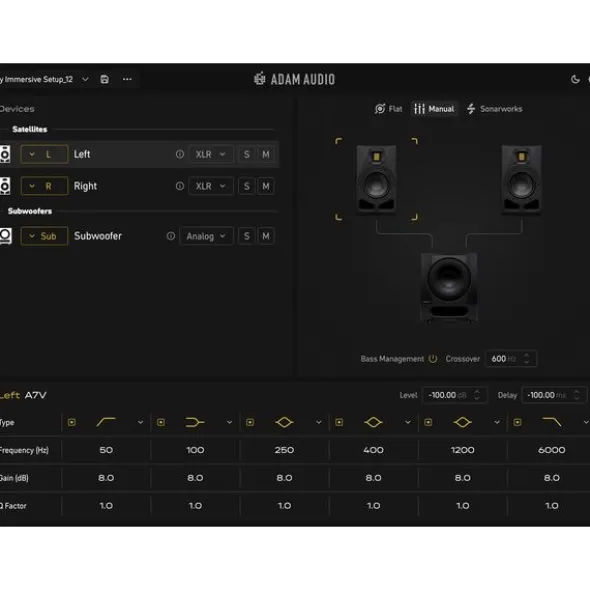Screen dimensions: 590x591
Task: Open the XLR input dropdown for Right
Action: click(211, 186)
